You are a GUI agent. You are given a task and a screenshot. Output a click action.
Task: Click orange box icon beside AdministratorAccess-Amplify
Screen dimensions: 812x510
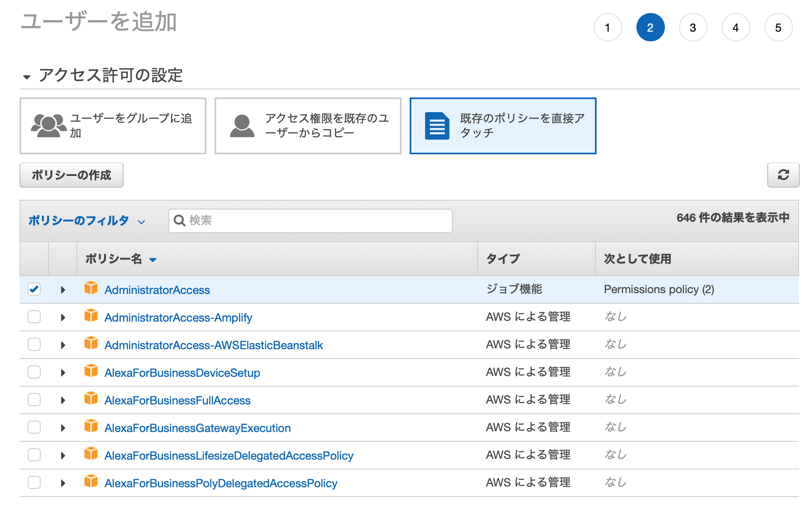(x=91, y=316)
